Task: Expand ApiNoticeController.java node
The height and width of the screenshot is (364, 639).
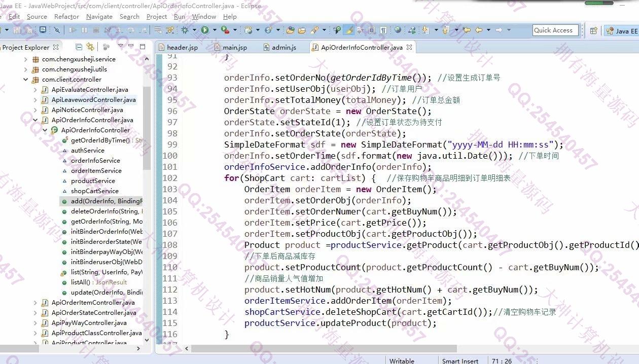Action: tap(35, 110)
